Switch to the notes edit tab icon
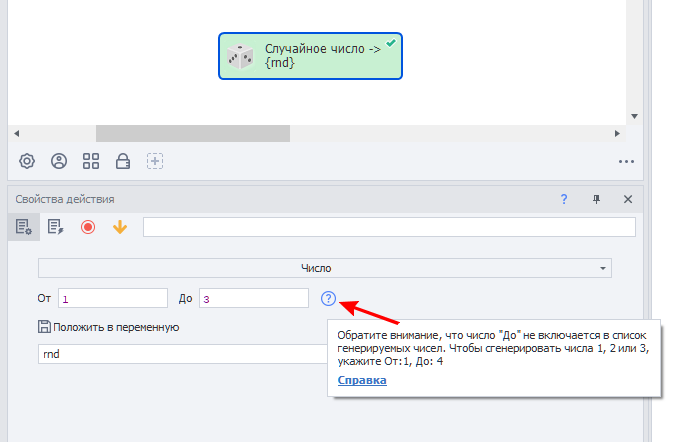The image size is (684, 442). pyautogui.click(x=55, y=227)
